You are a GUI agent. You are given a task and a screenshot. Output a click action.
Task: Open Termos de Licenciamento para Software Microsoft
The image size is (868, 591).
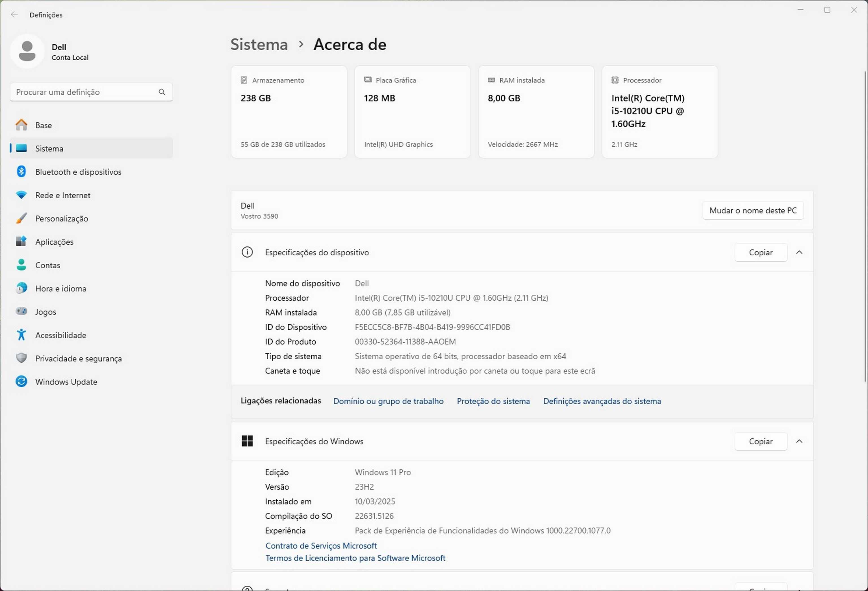tap(355, 558)
